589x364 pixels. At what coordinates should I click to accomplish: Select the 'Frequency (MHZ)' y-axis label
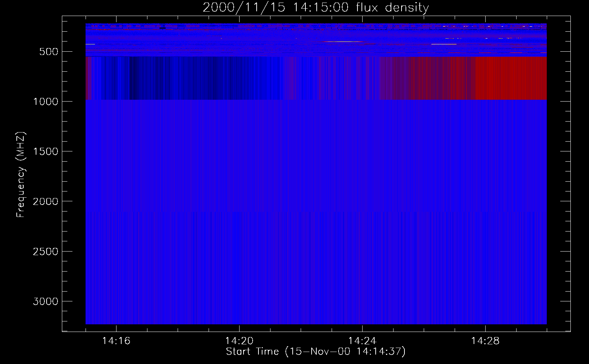(21, 174)
